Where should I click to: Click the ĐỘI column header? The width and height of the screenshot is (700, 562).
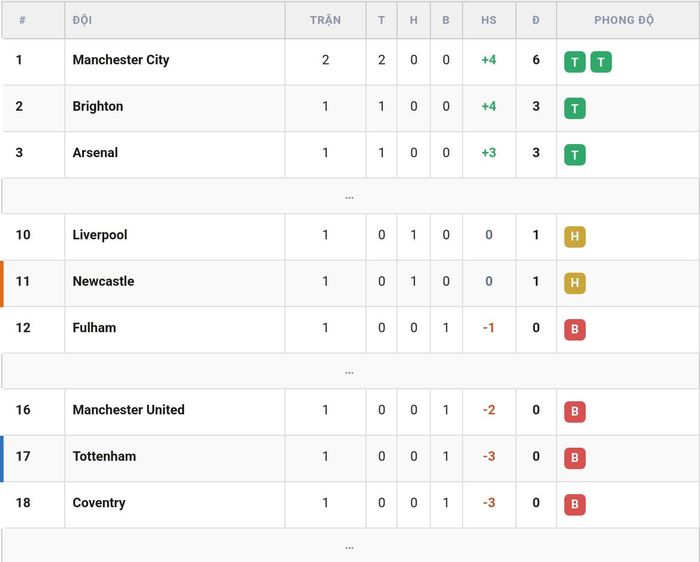pyautogui.click(x=82, y=20)
